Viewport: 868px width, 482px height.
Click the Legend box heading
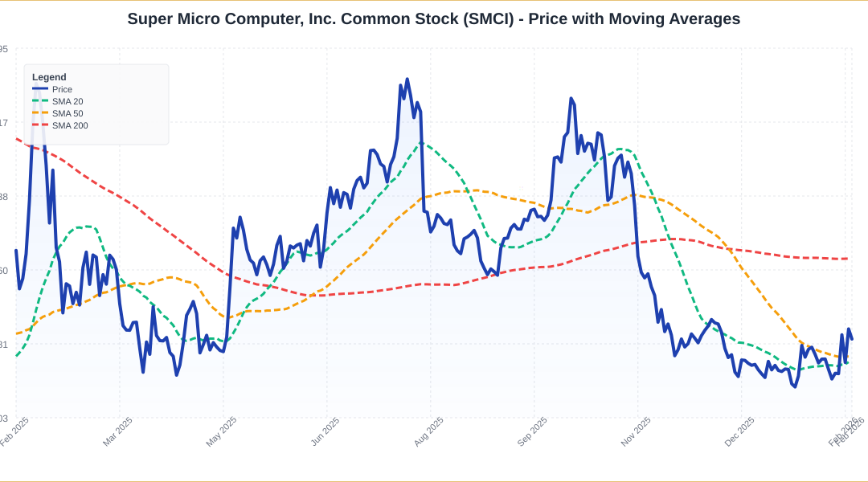[49, 77]
